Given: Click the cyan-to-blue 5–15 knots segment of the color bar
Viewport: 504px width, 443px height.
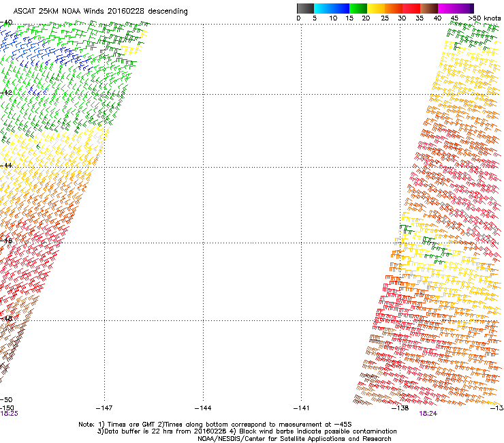Looking at the screenshot, I should pyautogui.click(x=332, y=8).
